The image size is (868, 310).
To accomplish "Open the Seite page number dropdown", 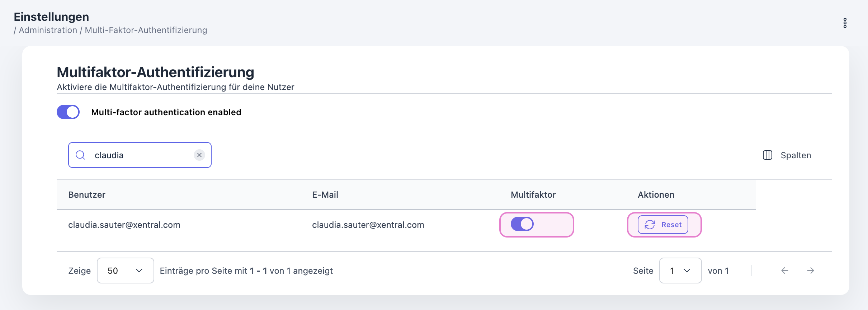I will pos(680,271).
